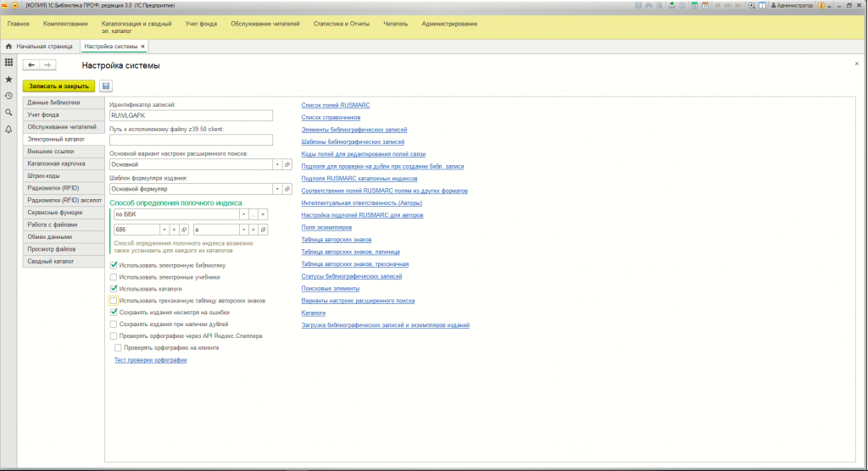
Task: Expand the subfield 'a' dropdown arrow
Action: (243, 229)
